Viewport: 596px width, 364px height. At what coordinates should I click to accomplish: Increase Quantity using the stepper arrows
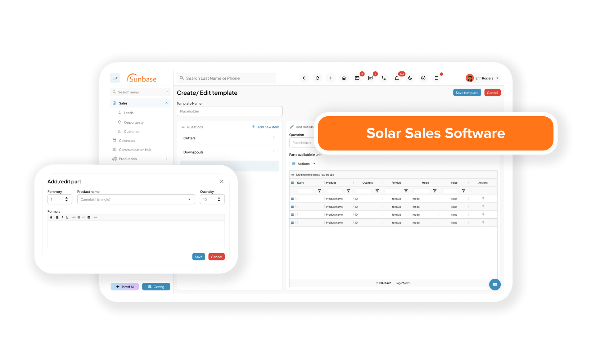[219, 198]
